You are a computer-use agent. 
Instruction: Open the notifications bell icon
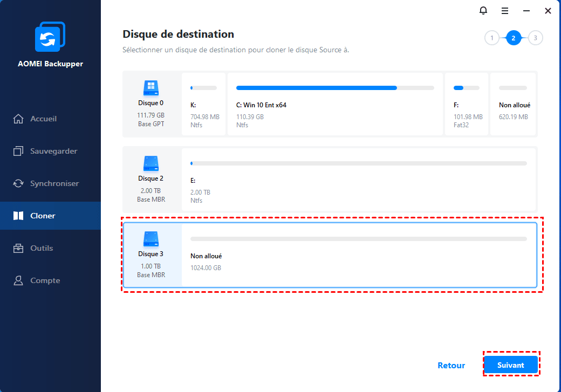[x=483, y=11]
